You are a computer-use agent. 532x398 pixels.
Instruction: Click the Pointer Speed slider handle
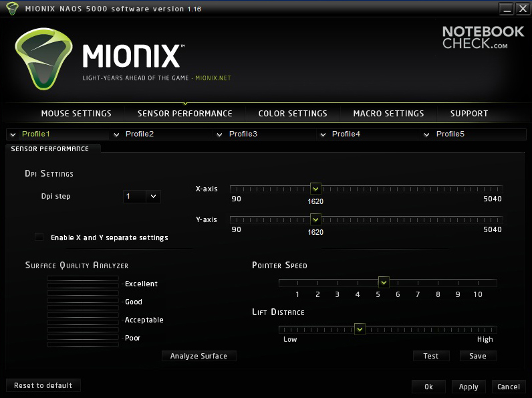(384, 282)
